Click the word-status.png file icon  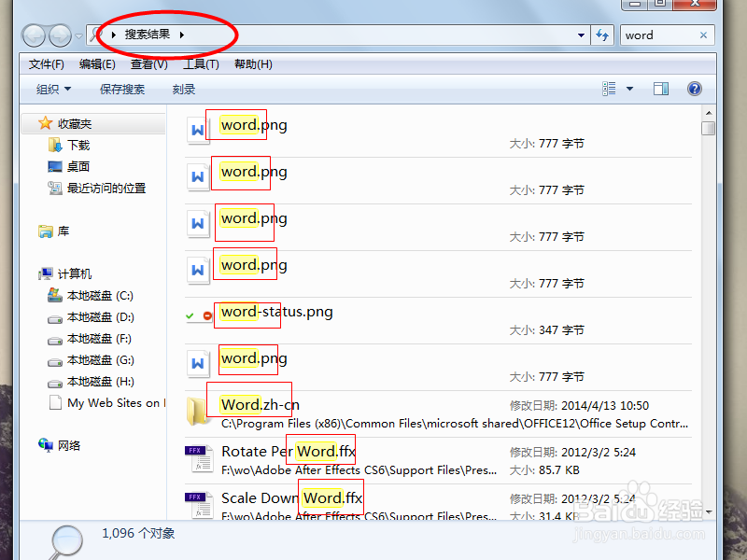[x=199, y=315]
